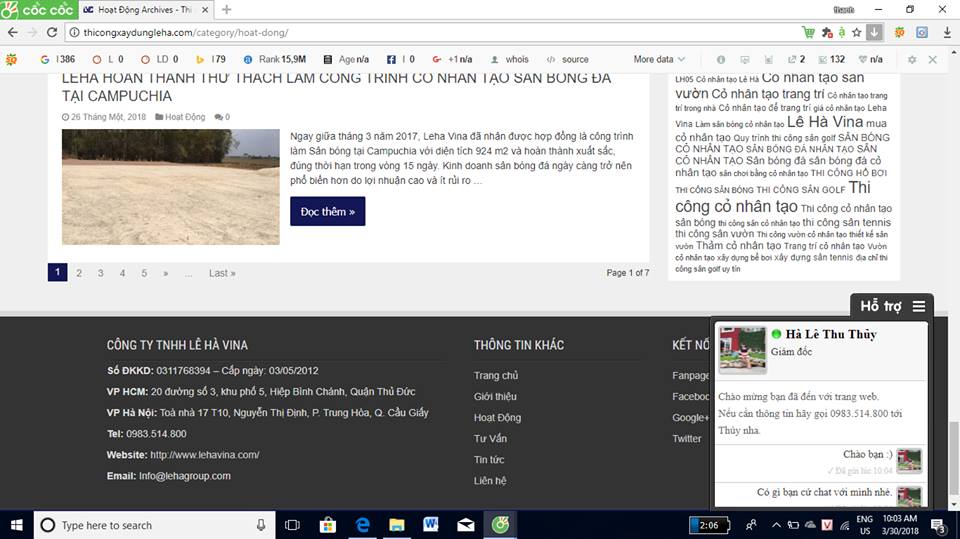The height and width of the screenshot is (539, 960).
Task: Expand the More data dropdown
Action: coord(658,59)
